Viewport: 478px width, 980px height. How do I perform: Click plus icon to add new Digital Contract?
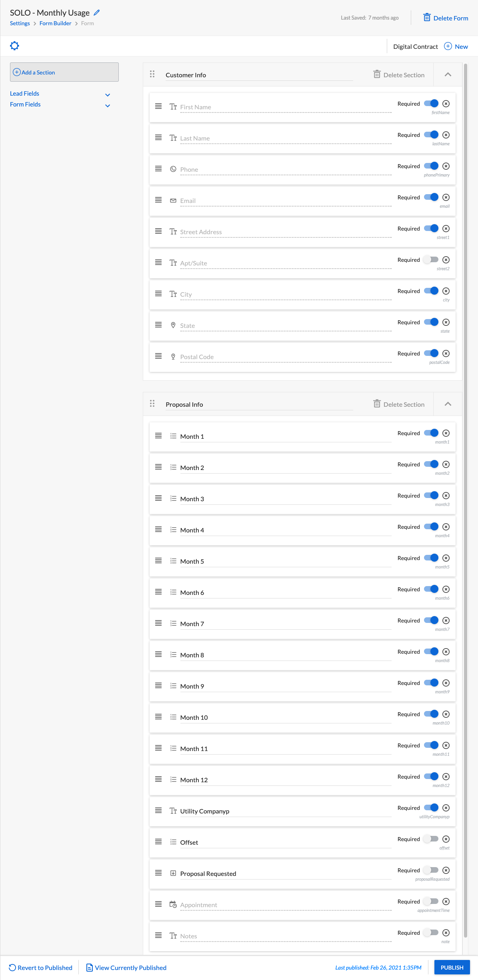(x=448, y=46)
